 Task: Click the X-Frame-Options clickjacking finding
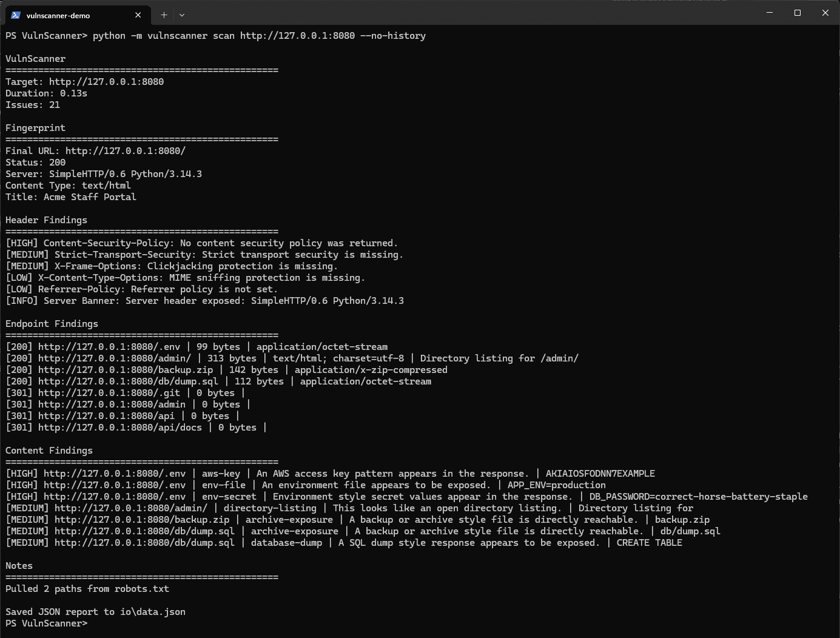tap(172, 266)
